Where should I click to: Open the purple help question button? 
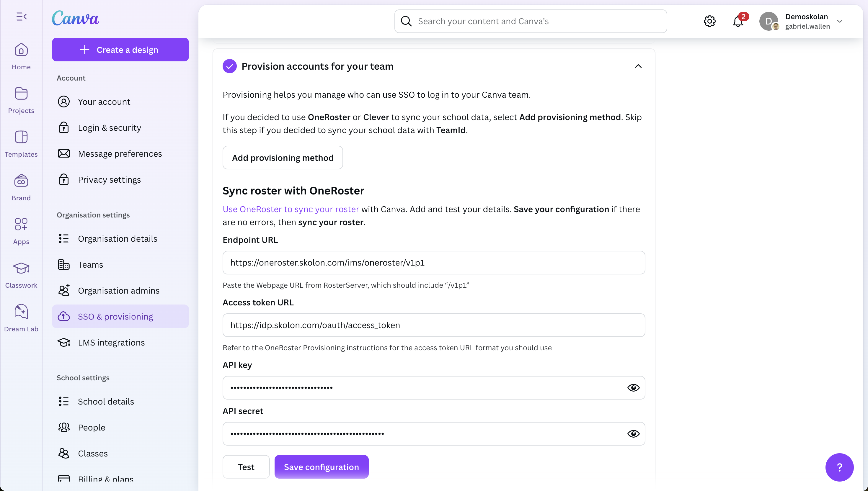click(x=839, y=467)
